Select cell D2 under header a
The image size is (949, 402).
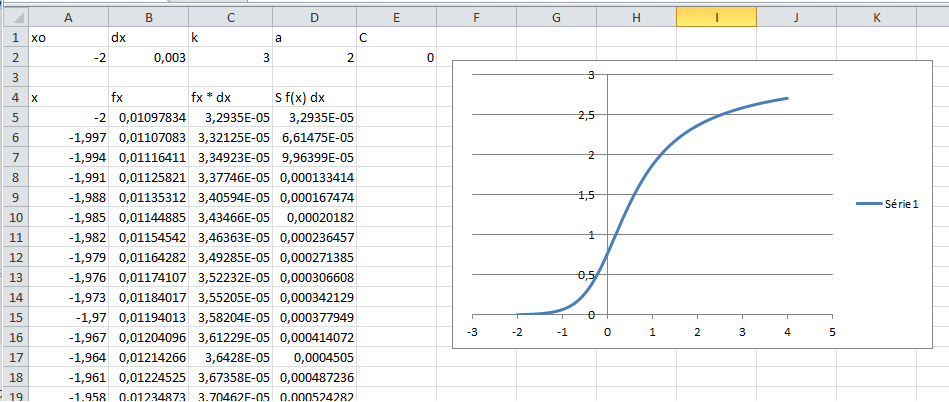click(x=314, y=58)
